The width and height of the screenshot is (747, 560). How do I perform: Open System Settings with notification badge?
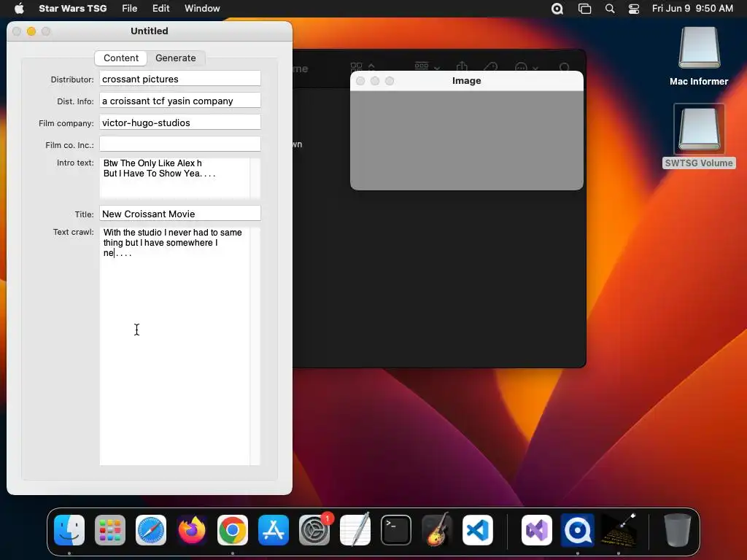(x=314, y=530)
